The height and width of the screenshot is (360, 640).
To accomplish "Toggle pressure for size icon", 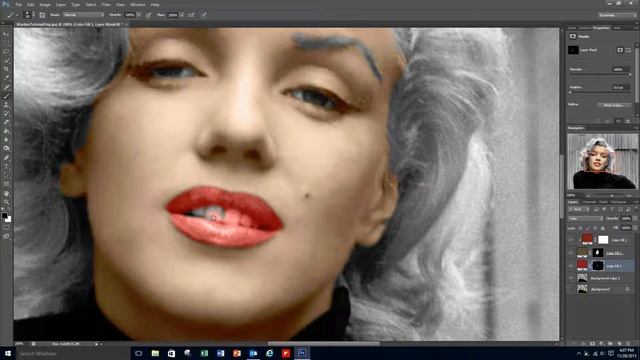I will point(204,15).
